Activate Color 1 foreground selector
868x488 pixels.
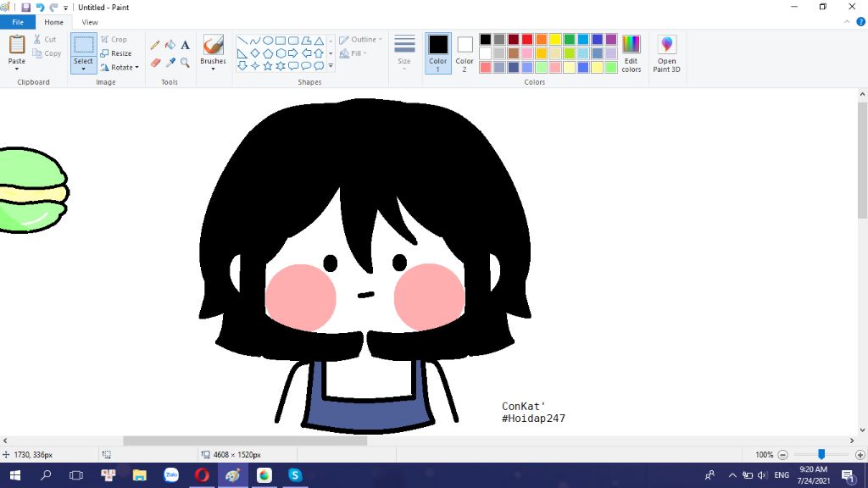(x=438, y=53)
